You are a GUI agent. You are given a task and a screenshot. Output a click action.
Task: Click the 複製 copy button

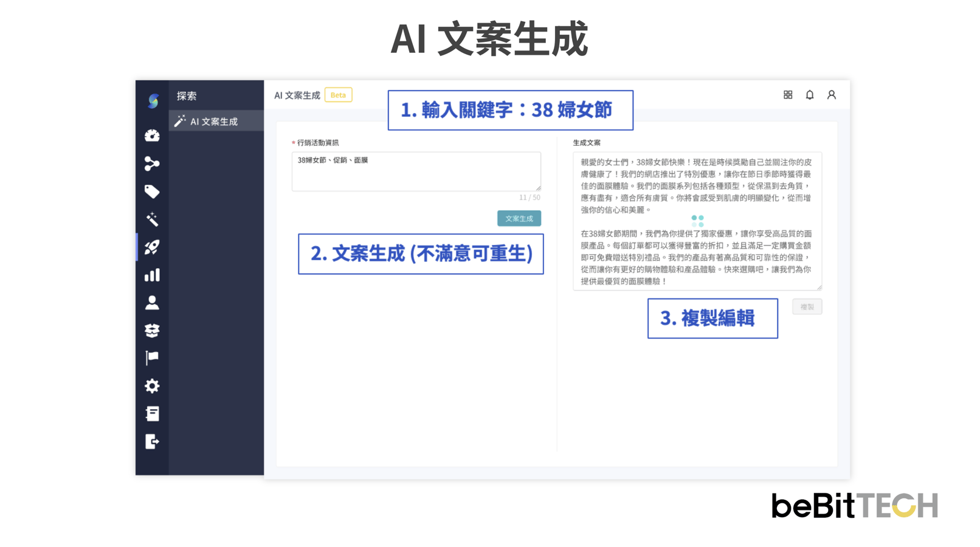coord(807,307)
